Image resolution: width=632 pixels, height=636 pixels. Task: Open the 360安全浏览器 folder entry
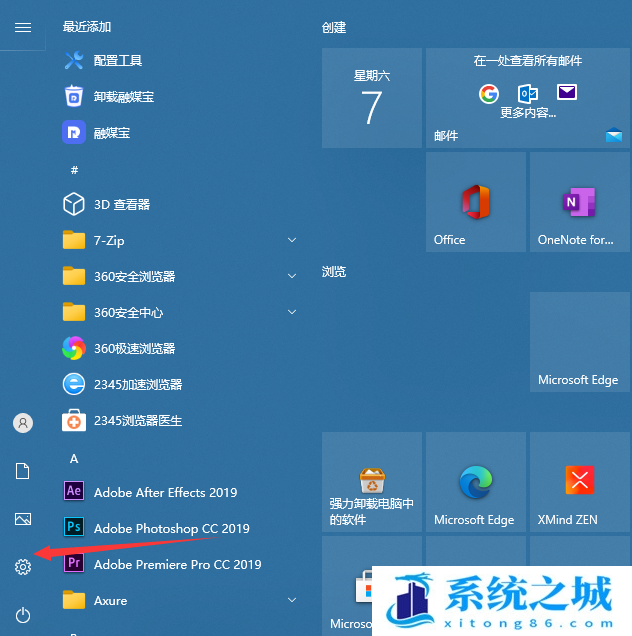(181, 276)
